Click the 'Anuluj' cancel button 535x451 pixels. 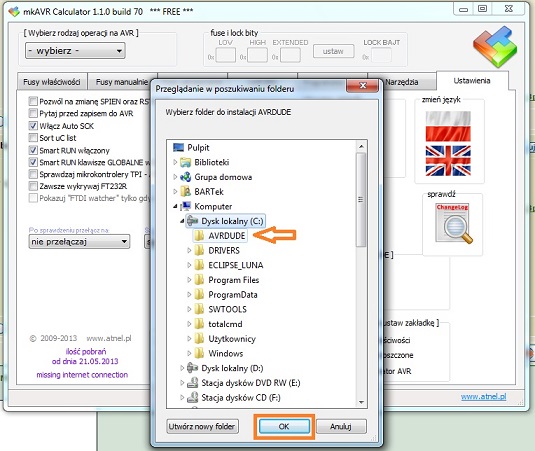pos(341,426)
